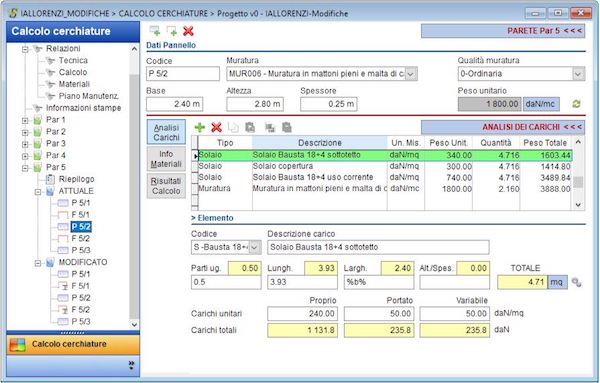
Task: Click the MODIFICATO folder icon
Action: [50, 262]
